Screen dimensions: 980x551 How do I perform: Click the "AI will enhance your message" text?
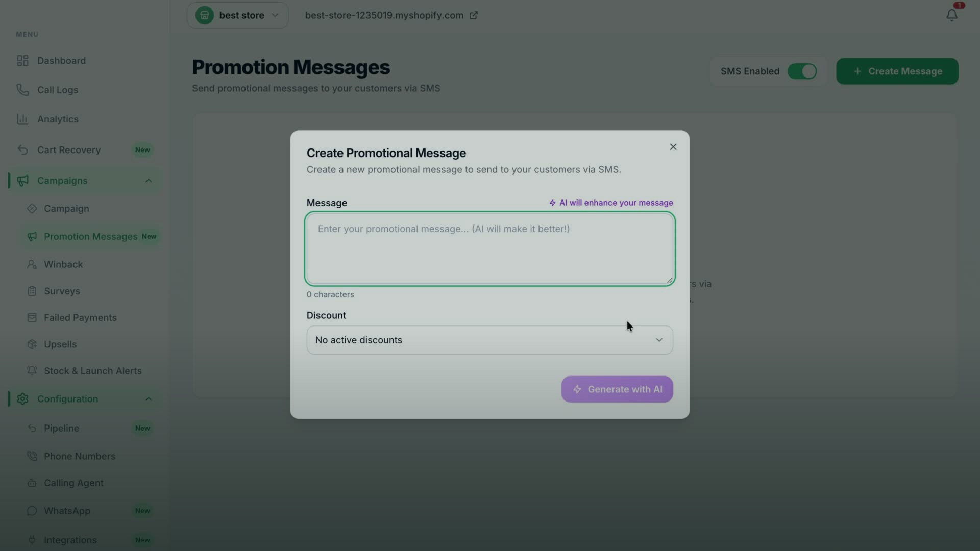616,203
